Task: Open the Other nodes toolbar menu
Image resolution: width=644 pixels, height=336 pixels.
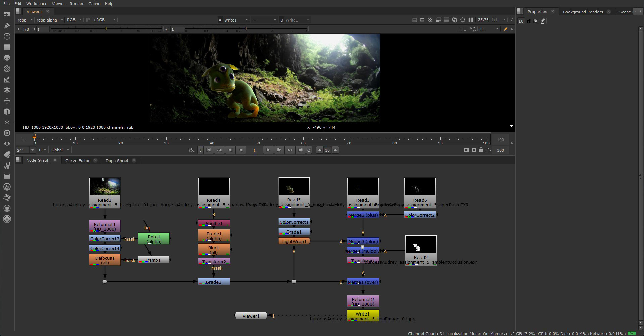Action: [x=7, y=176]
